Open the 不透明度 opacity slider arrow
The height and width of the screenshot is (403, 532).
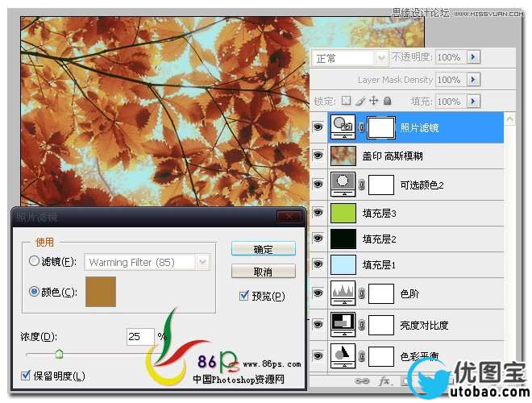point(473,57)
